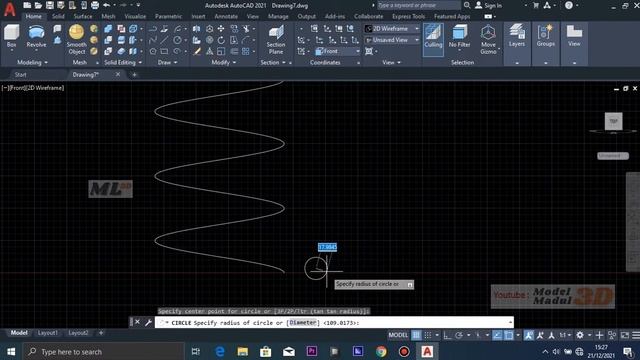640x360 pixels.
Task: Toggle 2D object snap in status bar
Action: (509, 336)
